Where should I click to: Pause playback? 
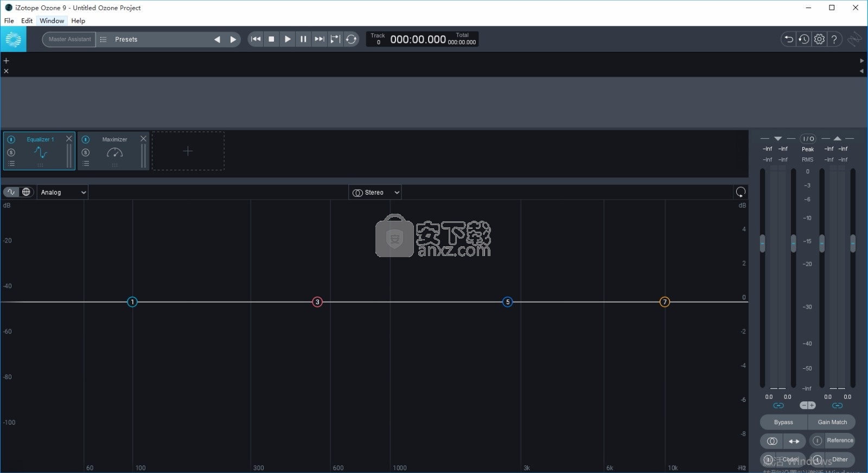pos(303,39)
